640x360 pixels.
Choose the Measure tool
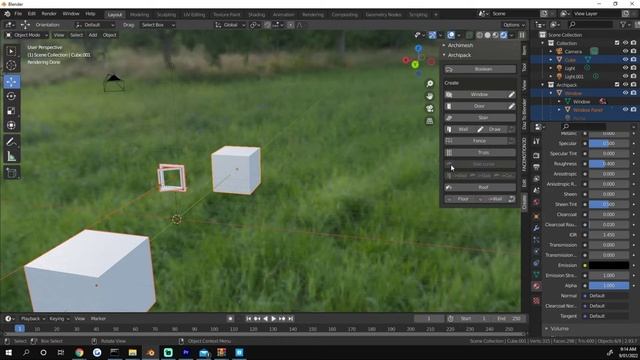(11, 156)
